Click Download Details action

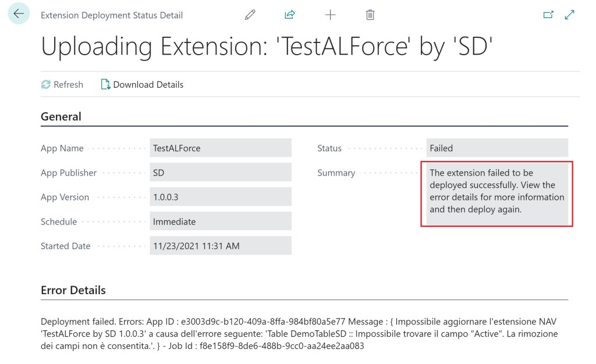click(x=142, y=85)
